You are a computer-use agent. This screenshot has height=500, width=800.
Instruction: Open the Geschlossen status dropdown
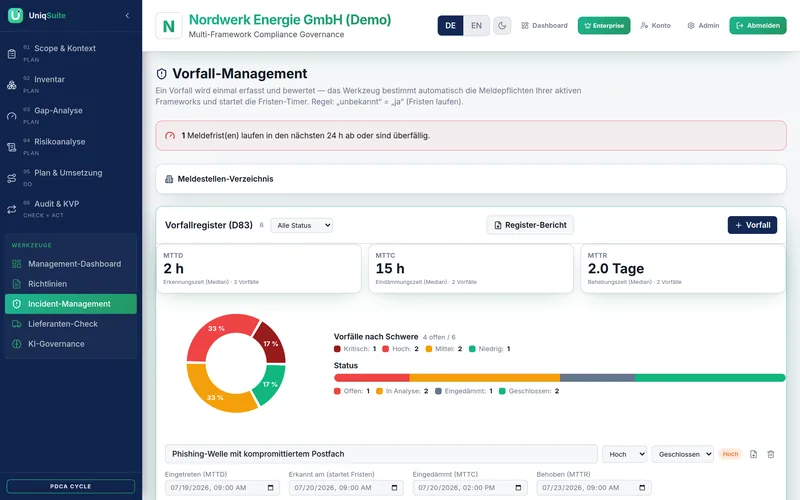[x=683, y=454]
